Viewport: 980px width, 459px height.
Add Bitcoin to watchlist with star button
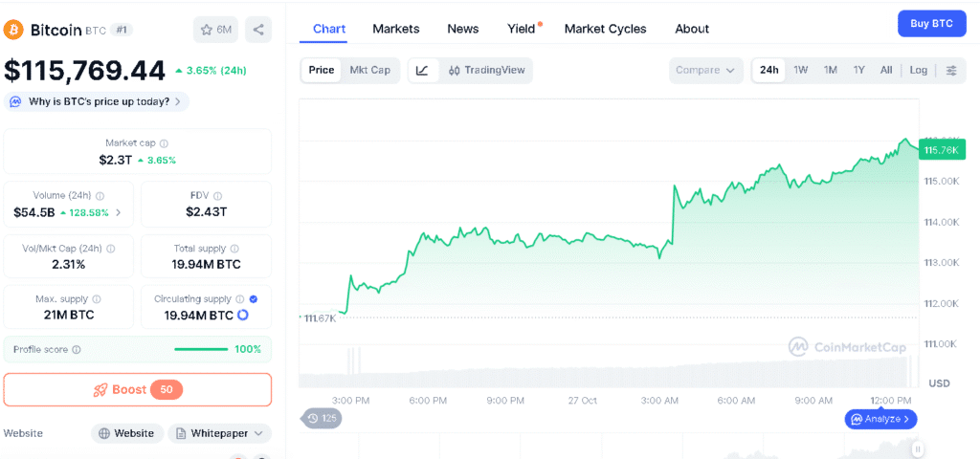[215, 30]
